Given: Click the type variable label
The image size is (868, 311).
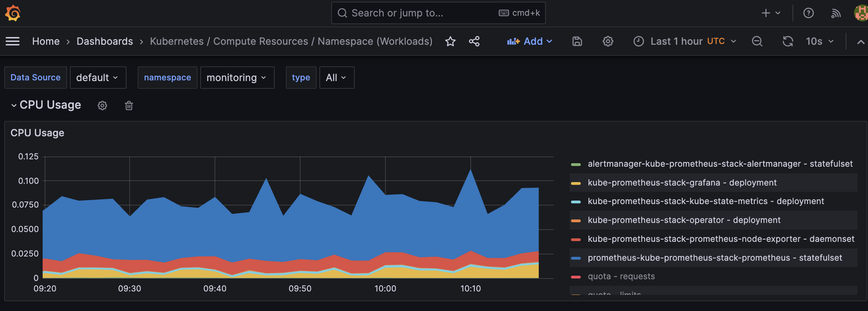Looking at the screenshot, I should [x=301, y=78].
